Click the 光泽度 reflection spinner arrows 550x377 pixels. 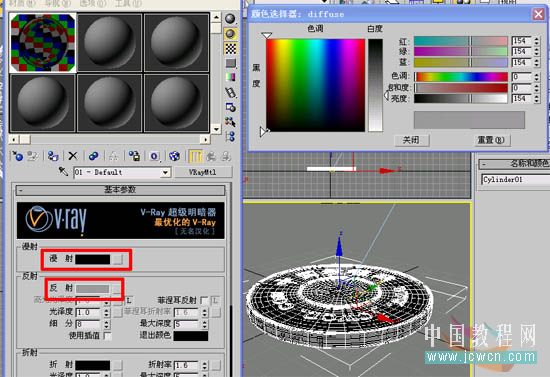107,312
